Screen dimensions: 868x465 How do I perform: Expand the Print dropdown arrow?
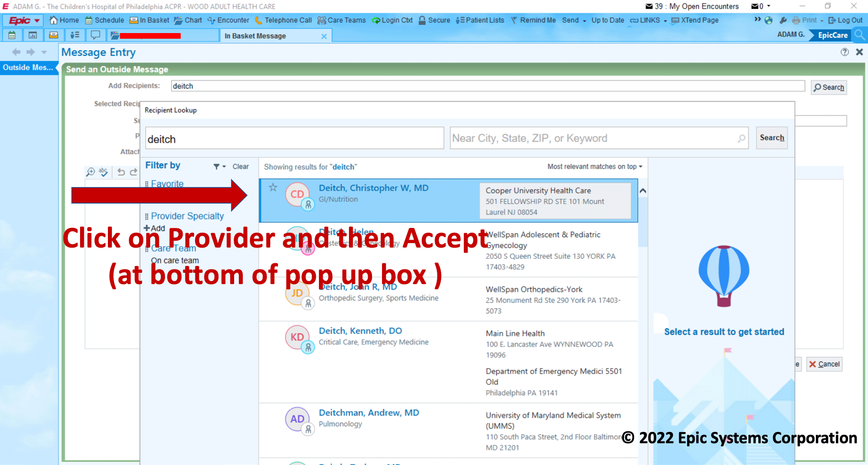pos(821,20)
